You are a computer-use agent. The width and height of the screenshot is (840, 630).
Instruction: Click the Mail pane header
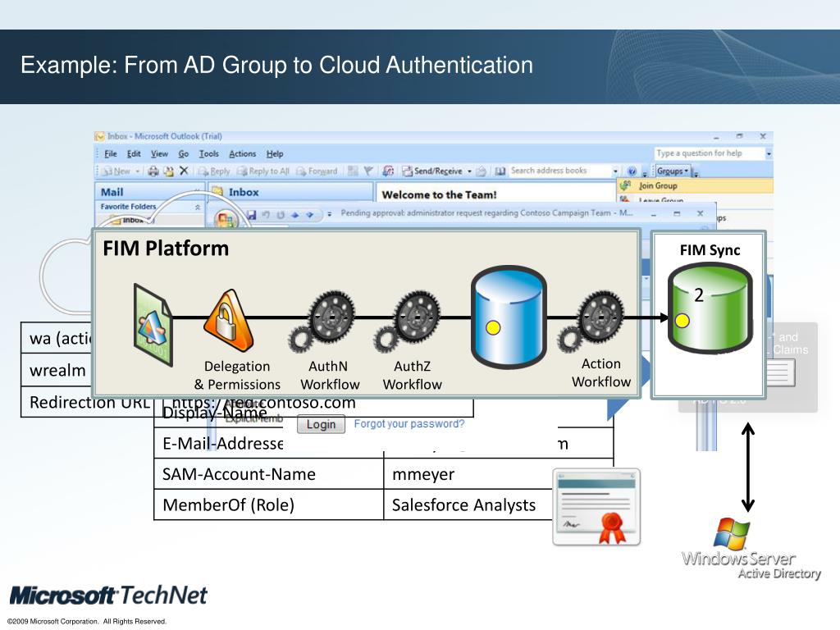(x=149, y=192)
